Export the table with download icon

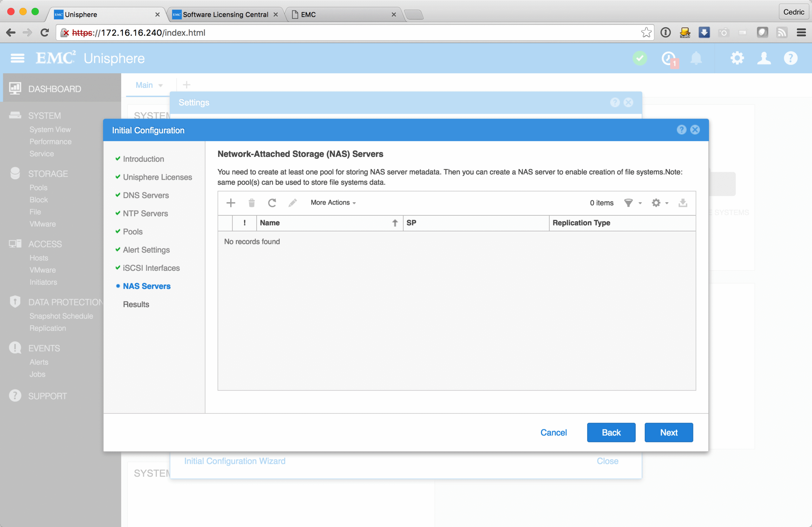(x=683, y=203)
